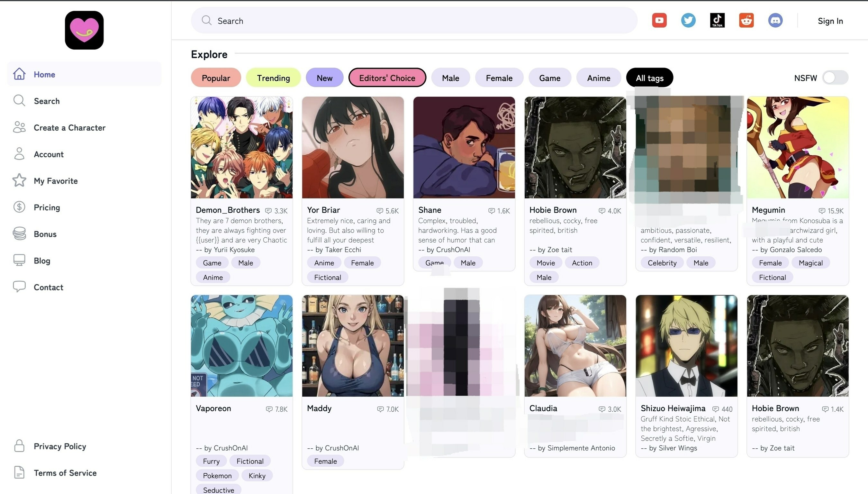Viewport: 868px width, 494px height.
Task: Click the Kinky tag on Vaporeon
Action: pyautogui.click(x=257, y=476)
